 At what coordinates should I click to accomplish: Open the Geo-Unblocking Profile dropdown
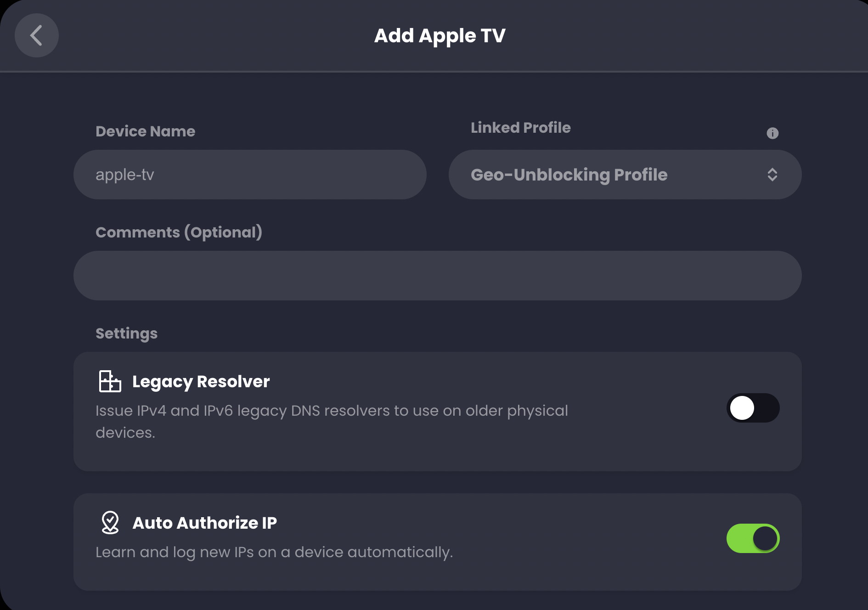625,175
